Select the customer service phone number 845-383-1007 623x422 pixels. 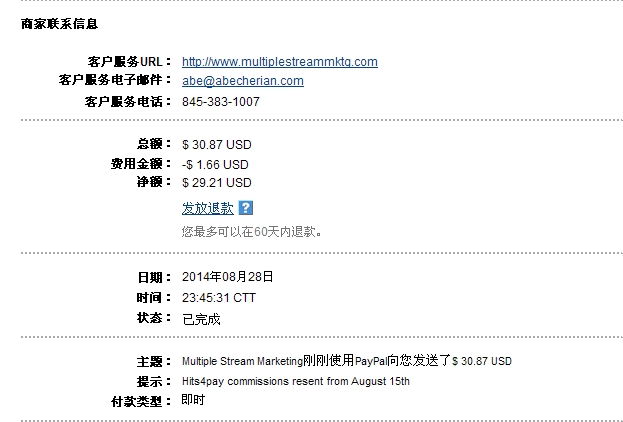pos(221,102)
